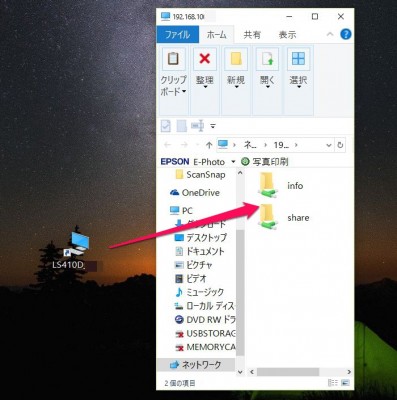Open the クリップボード group dropdown
Viewport: 397px width, 400px height.
[173, 73]
